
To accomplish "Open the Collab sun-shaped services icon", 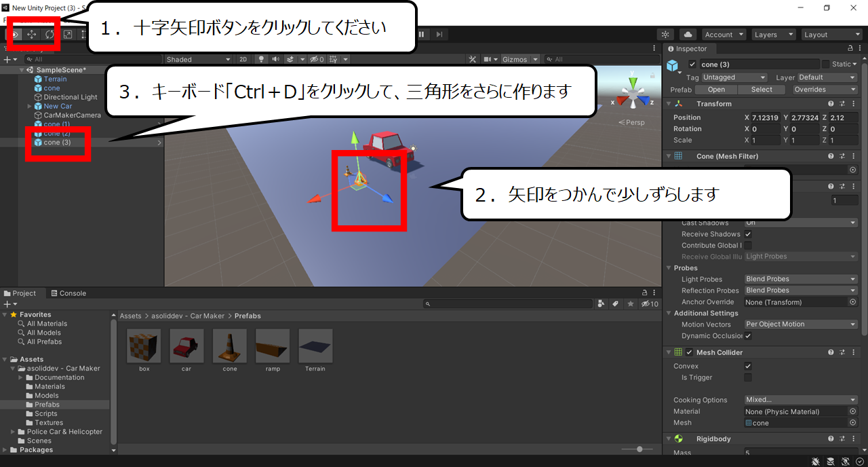I will [x=666, y=35].
